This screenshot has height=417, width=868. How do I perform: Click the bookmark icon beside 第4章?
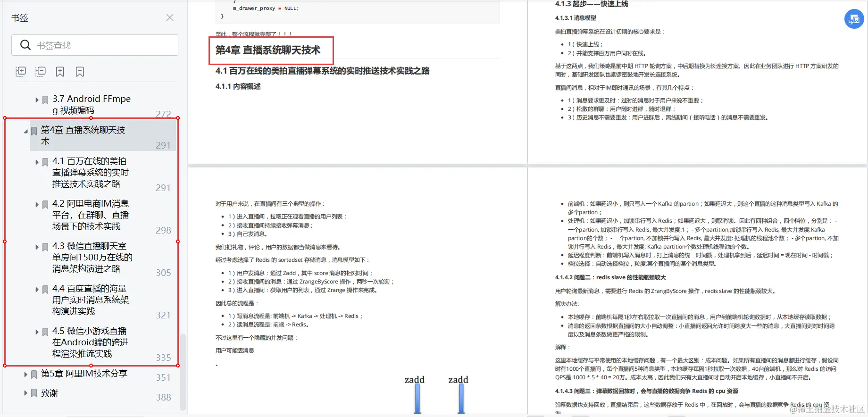34,131
